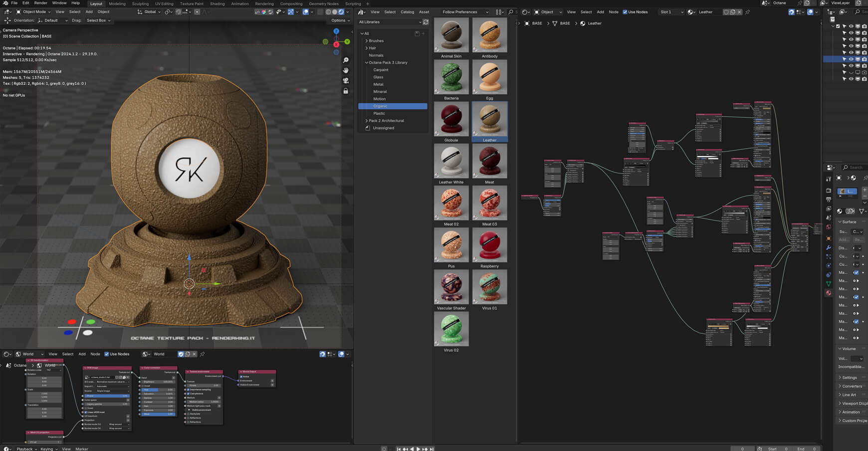
Task: Adjust the blue Hue slider in Color correction node
Action: [x=158, y=390]
